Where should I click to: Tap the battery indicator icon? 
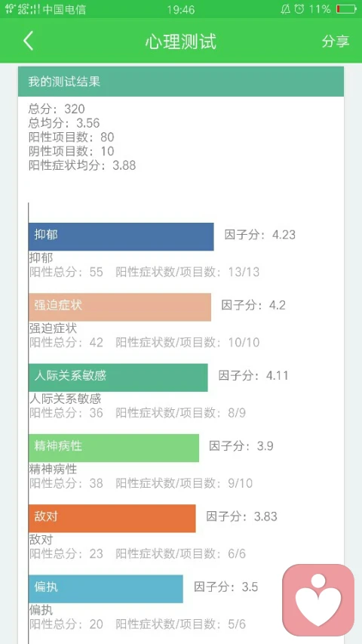[345, 9]
